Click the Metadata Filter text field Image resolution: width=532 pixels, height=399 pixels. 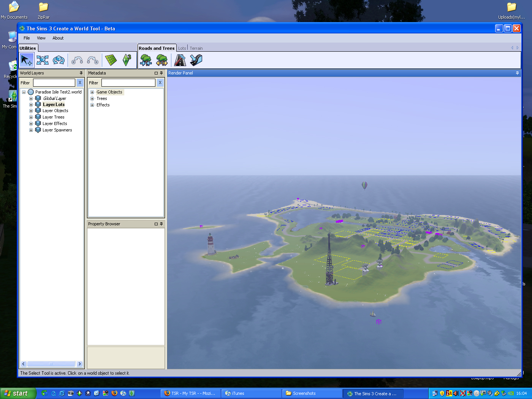(128, 82)
